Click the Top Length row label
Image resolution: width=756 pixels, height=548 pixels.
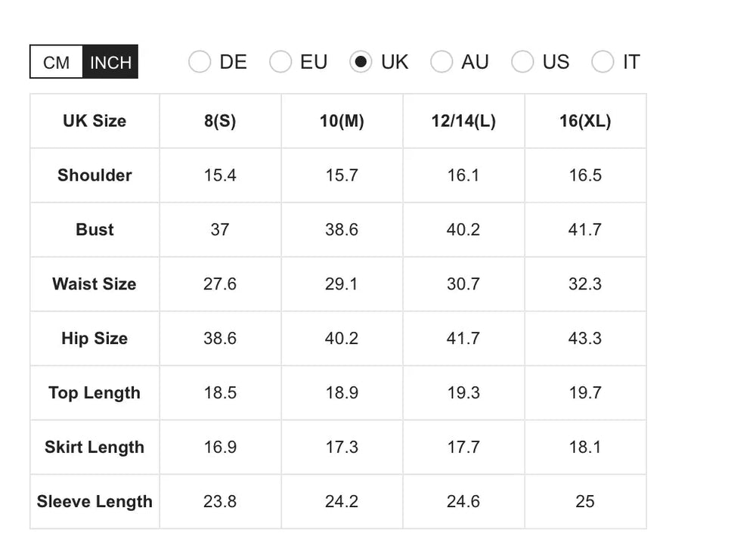coord(94,393)
